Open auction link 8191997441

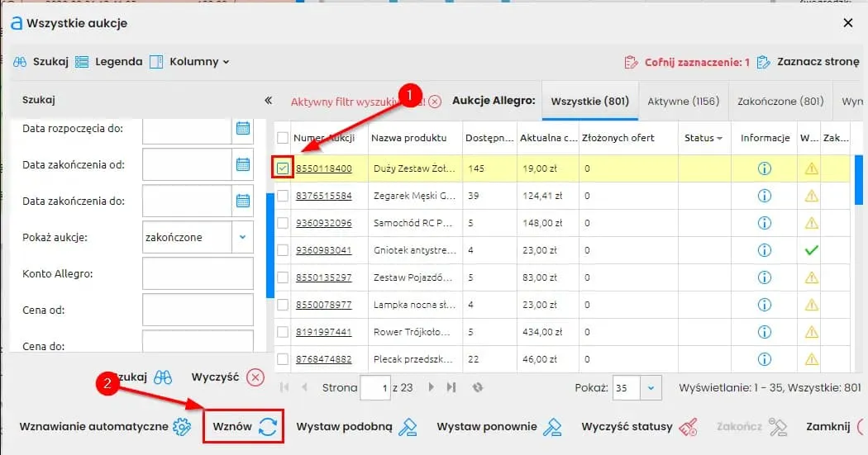[323, 332]
